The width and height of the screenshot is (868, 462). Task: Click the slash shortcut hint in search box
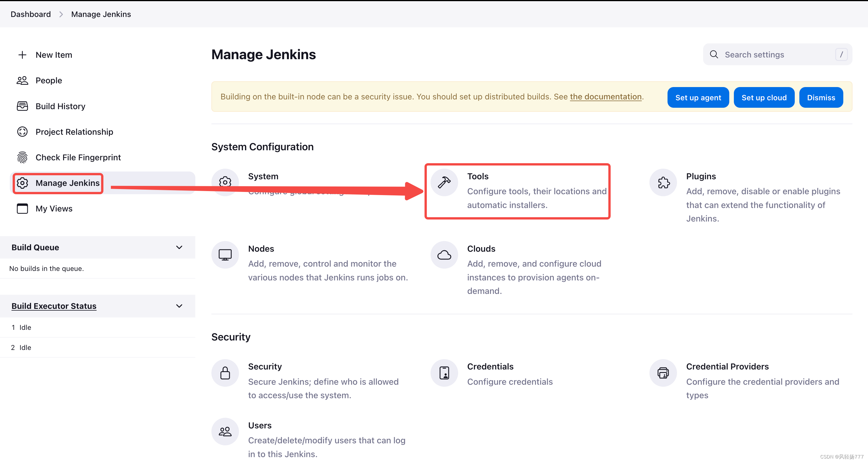click(841, 54)
